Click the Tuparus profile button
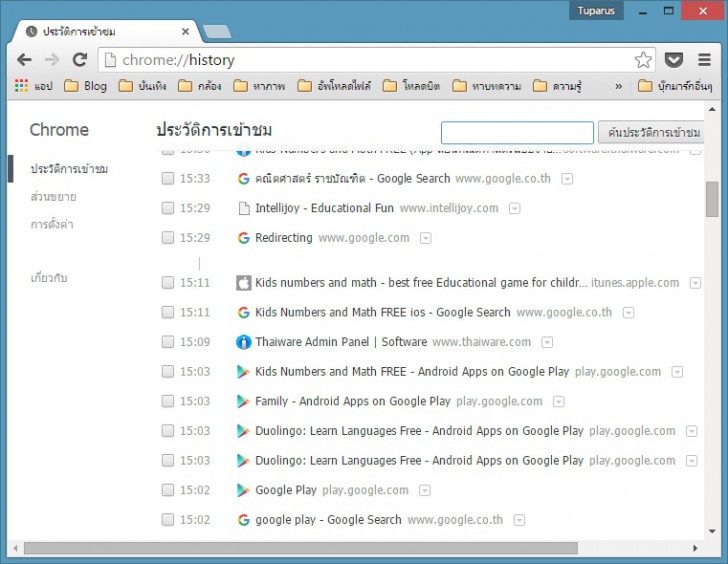This screenshot has height=564, width=728. (596, 11)
